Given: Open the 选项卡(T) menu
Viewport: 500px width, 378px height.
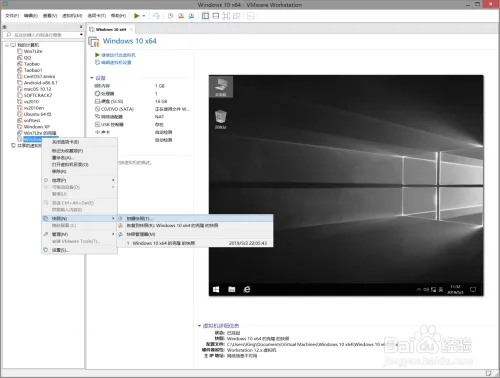Looking at the screenshot, I should tap(97, 16).
